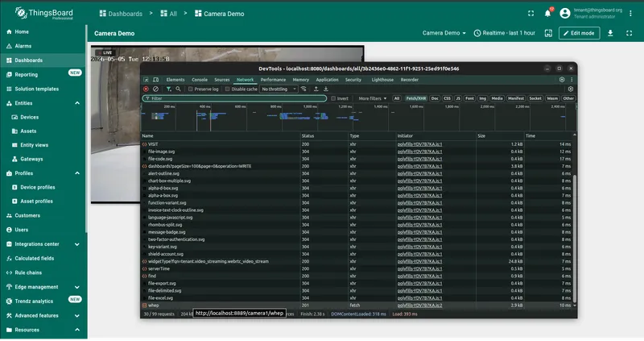Select the Fetch/XHR filter chip

[x=416, y=98]
